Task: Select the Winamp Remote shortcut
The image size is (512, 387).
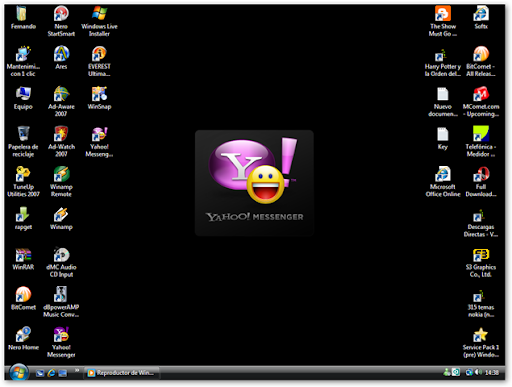Action: click(x=61, y=182)
